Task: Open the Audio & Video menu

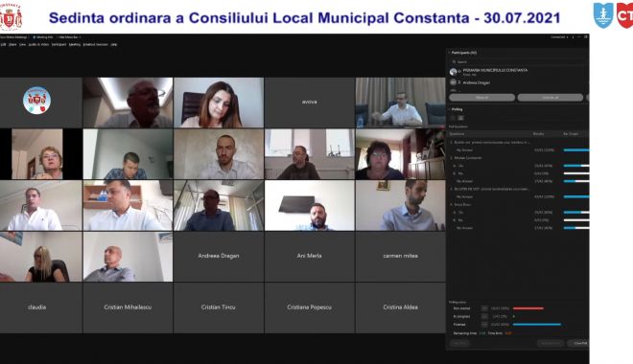Action: [38, 45]
